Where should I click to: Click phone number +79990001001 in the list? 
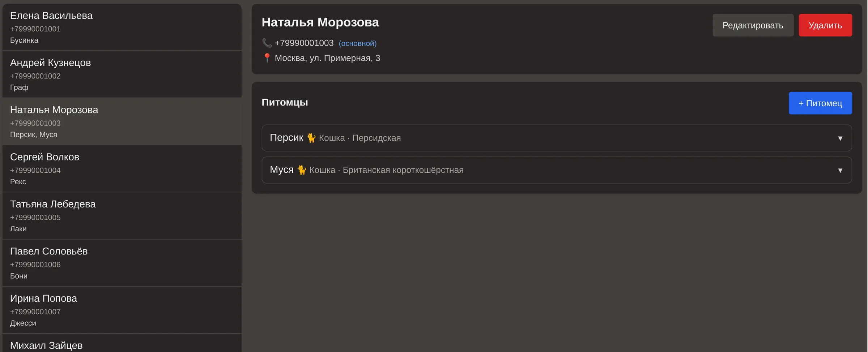pos(35,29)
